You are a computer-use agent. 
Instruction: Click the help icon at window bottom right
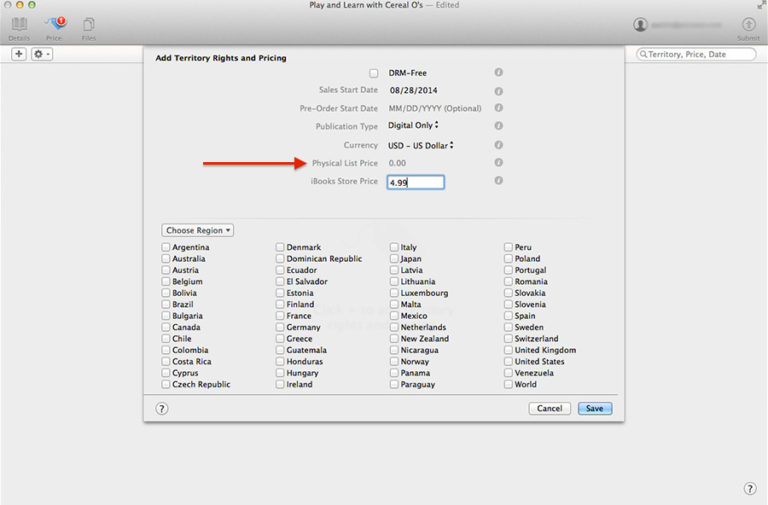point(750,488)
